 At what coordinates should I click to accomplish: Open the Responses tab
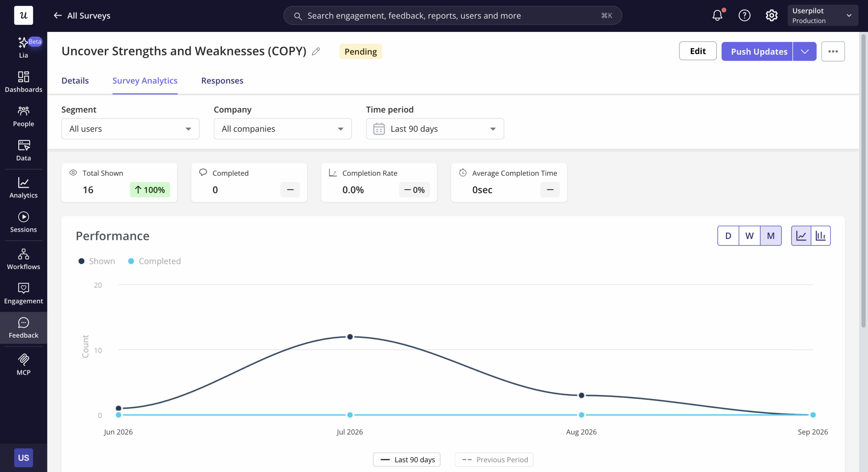pos(222,80)
